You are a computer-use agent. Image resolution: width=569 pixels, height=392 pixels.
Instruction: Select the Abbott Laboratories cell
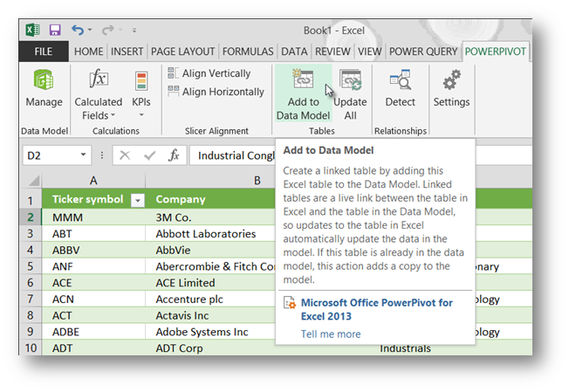click(x=210, y=234)
